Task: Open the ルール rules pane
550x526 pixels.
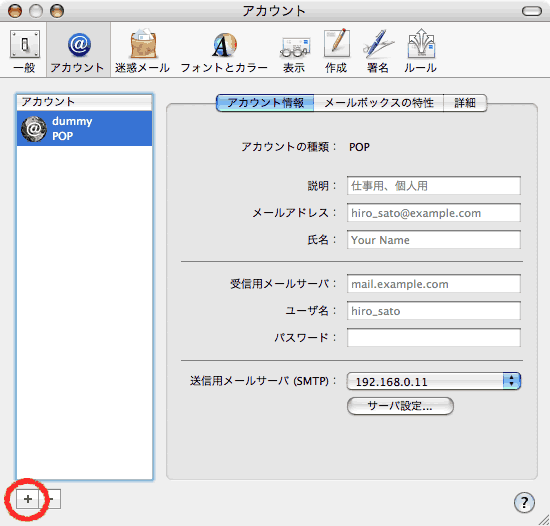Action: coord(421,51)
